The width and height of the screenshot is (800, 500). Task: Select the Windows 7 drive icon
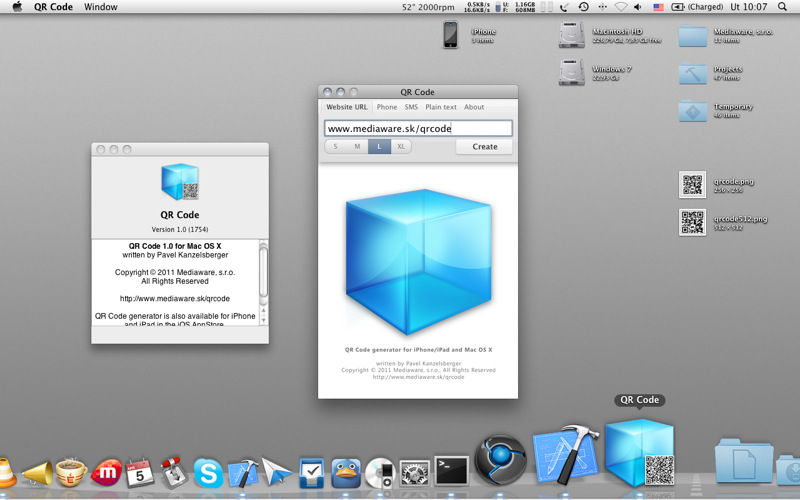[x=571, y=72]
